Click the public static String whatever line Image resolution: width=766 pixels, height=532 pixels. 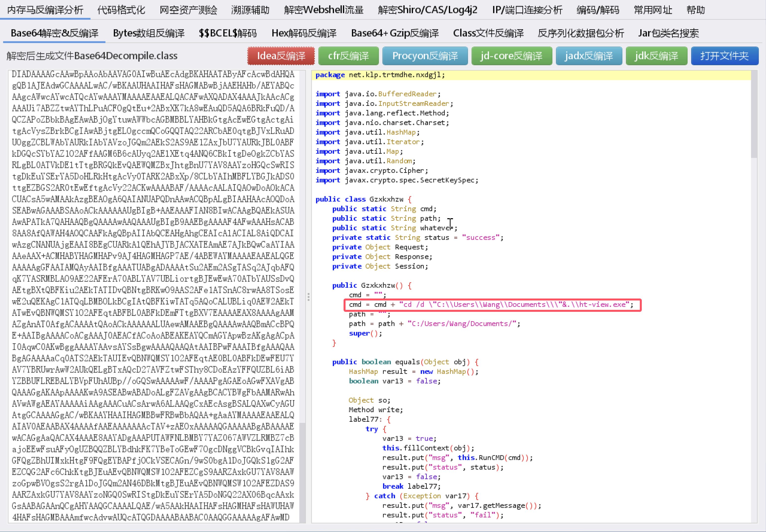[395, 228]
